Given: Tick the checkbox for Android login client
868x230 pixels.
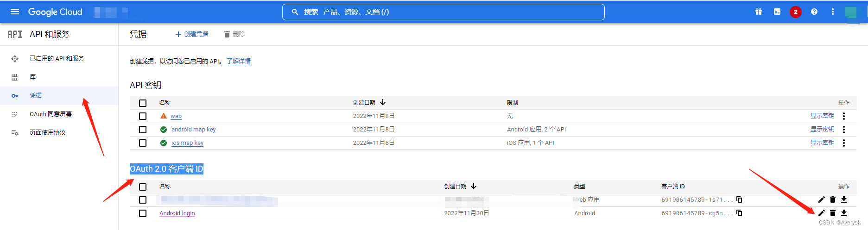Looking at the screenshot, I should tap(143, 213).
